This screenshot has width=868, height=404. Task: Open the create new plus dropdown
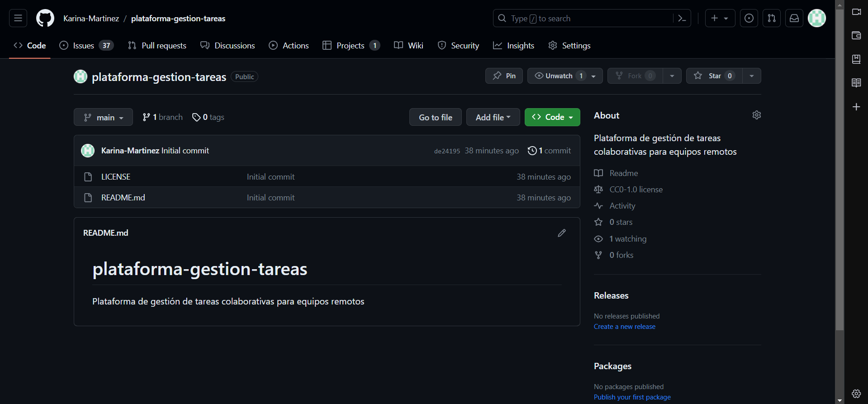(x=720, y=18)
